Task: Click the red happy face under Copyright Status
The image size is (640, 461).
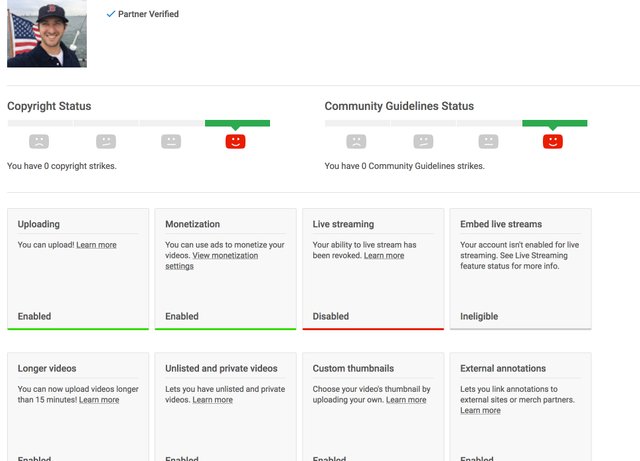Action: click(236, 141)
